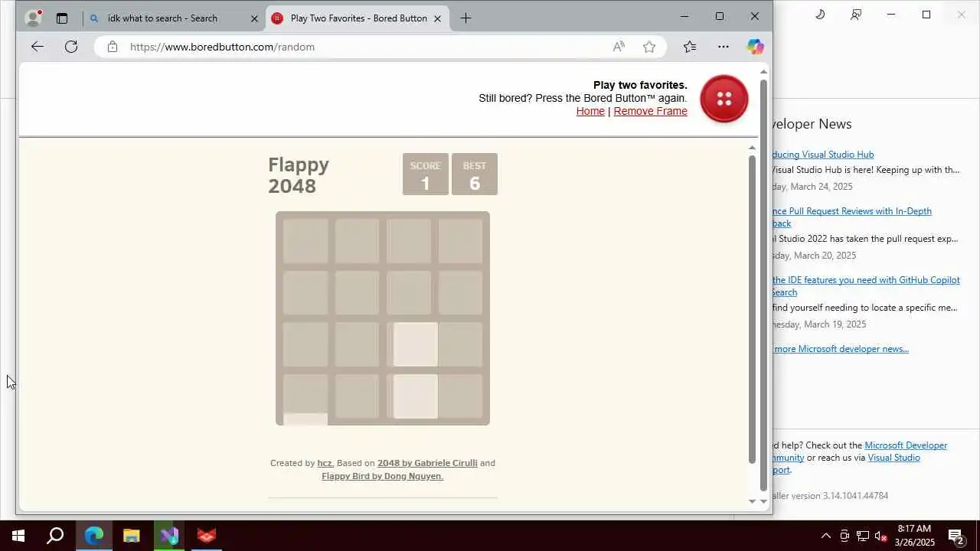The image size is (980, 551).
Task: Open the Favorites list icon
Action: click(x=690, y=47)
